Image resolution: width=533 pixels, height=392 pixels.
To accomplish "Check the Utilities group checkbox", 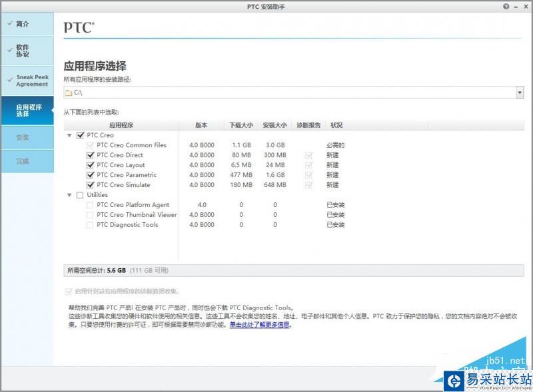I will click(80, 195).
